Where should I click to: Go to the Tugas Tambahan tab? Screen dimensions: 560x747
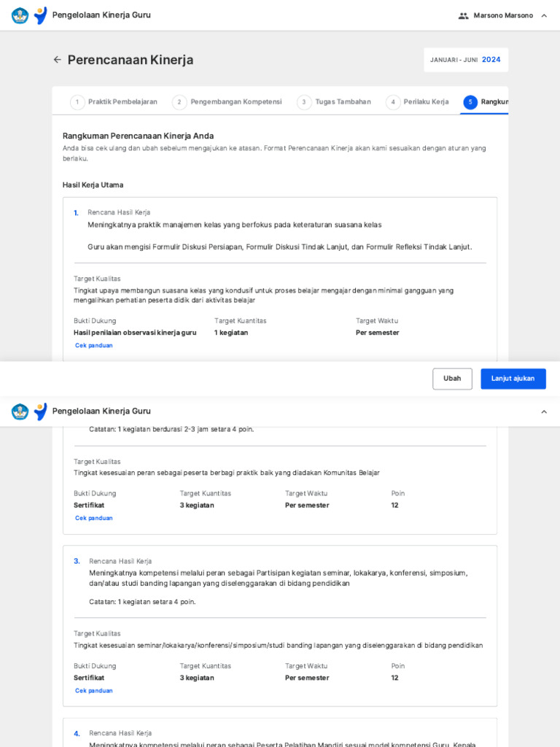click(343, 102)
